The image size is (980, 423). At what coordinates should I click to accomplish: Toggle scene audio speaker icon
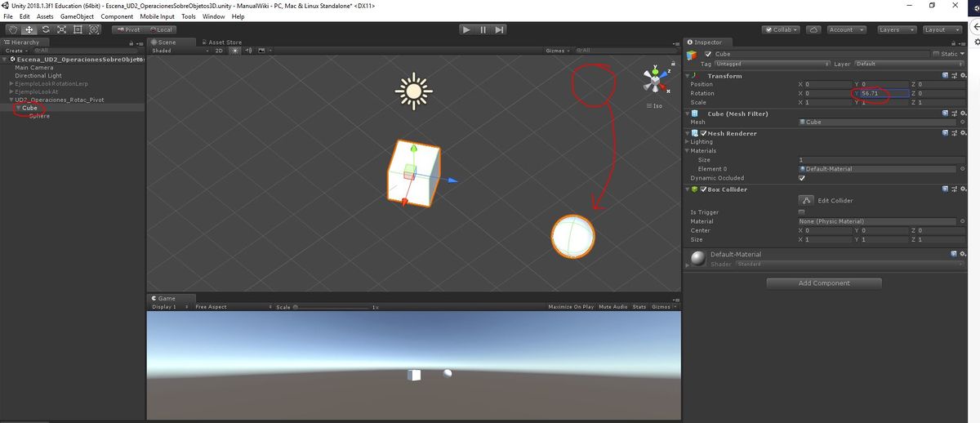click(247, 51)
